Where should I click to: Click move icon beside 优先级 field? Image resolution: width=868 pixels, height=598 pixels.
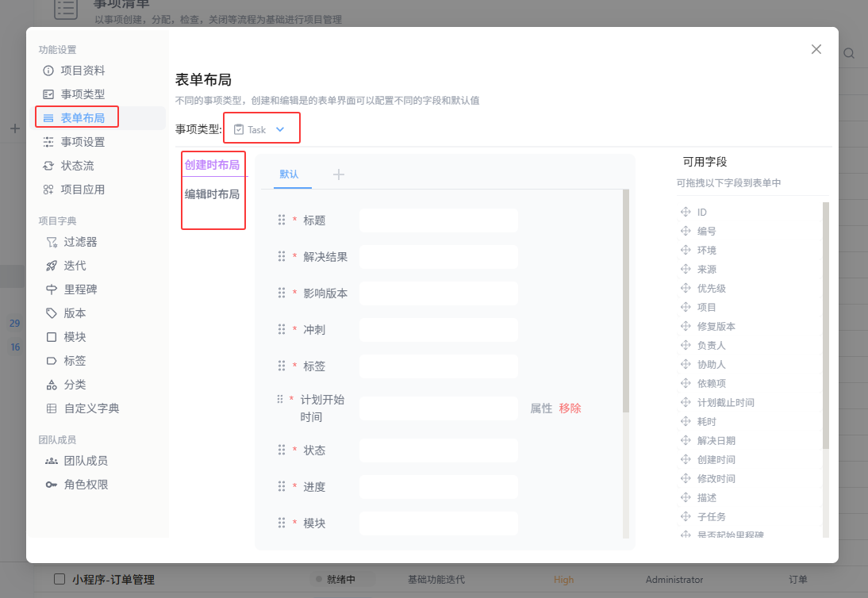click(686, 288)
